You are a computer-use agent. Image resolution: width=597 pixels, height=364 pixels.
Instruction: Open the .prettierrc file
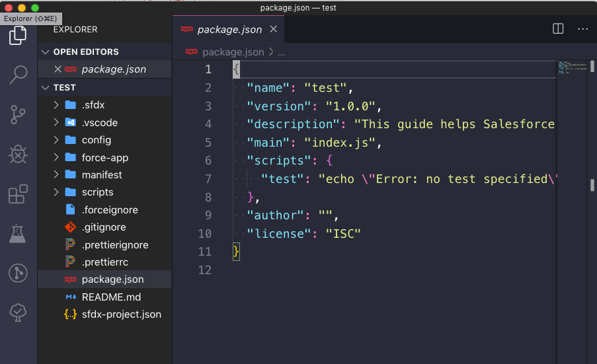[x=104, y=262]
